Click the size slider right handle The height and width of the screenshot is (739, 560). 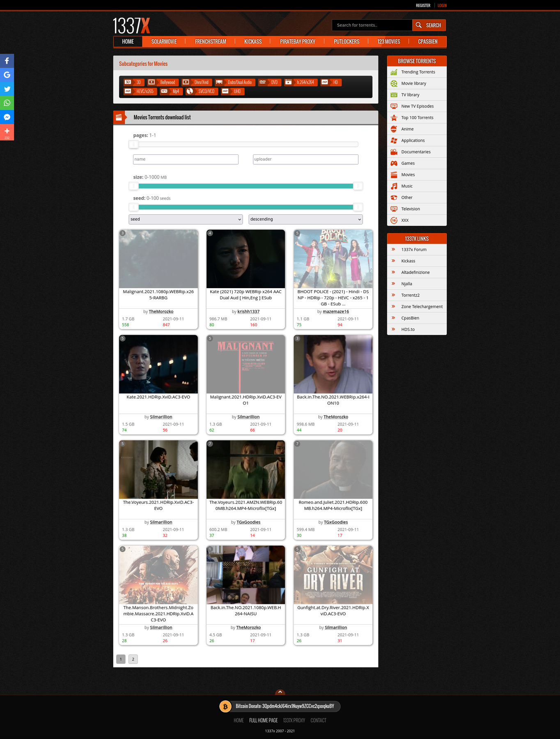click(358, 186)
